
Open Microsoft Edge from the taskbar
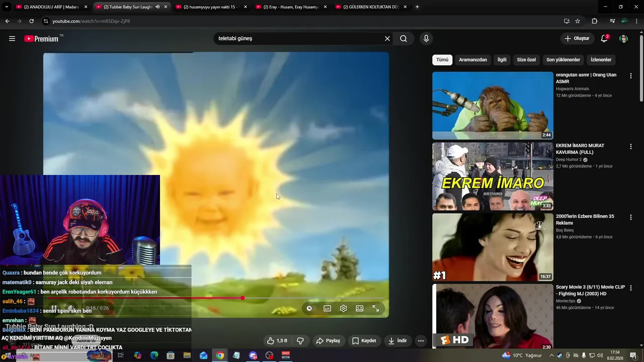154,355
